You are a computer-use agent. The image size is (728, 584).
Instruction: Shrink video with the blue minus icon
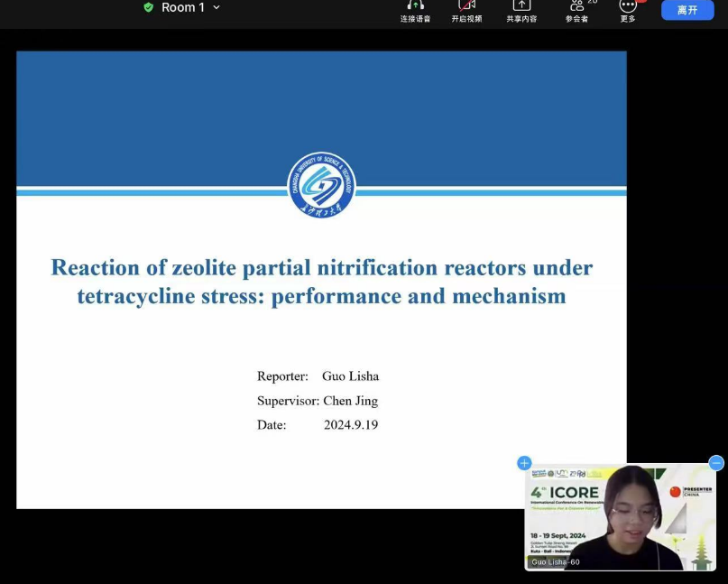716,463
